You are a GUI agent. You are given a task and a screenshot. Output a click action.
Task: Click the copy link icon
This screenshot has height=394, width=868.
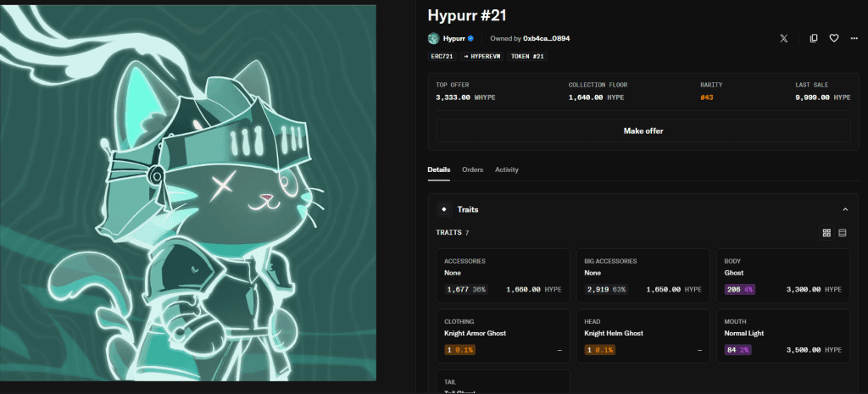[813, 38]
